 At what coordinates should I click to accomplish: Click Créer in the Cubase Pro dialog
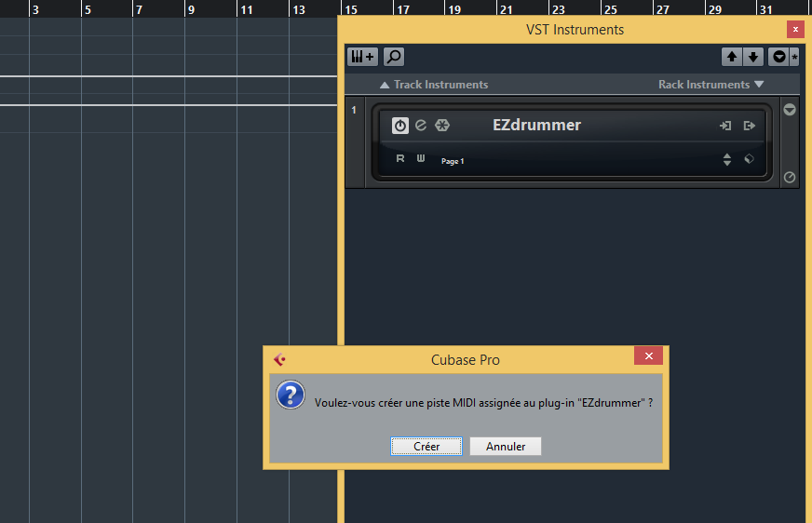(x=426, y=447)
